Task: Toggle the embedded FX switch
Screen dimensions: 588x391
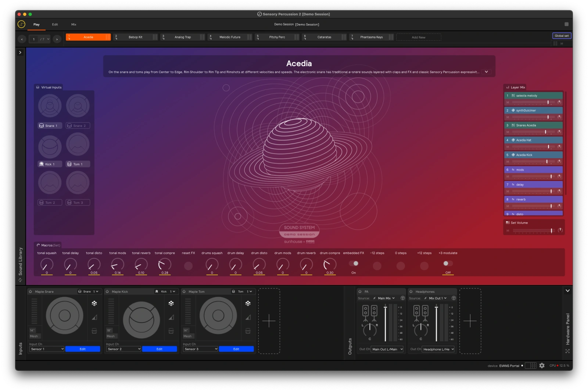Action: coord(354,264)
